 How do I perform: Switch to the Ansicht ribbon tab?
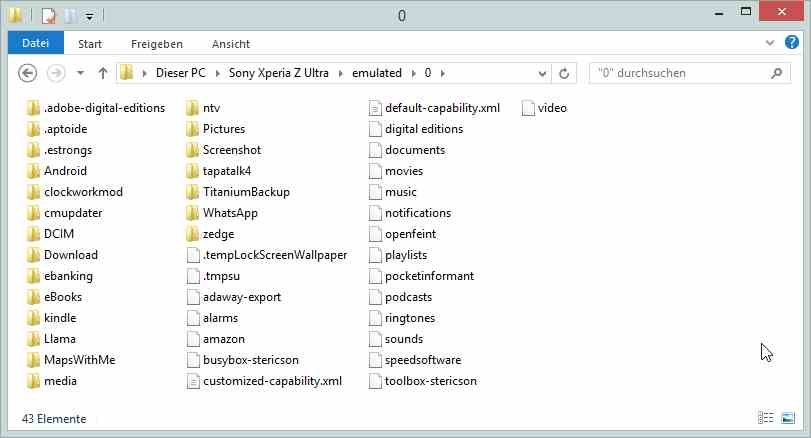click(231, 44)
